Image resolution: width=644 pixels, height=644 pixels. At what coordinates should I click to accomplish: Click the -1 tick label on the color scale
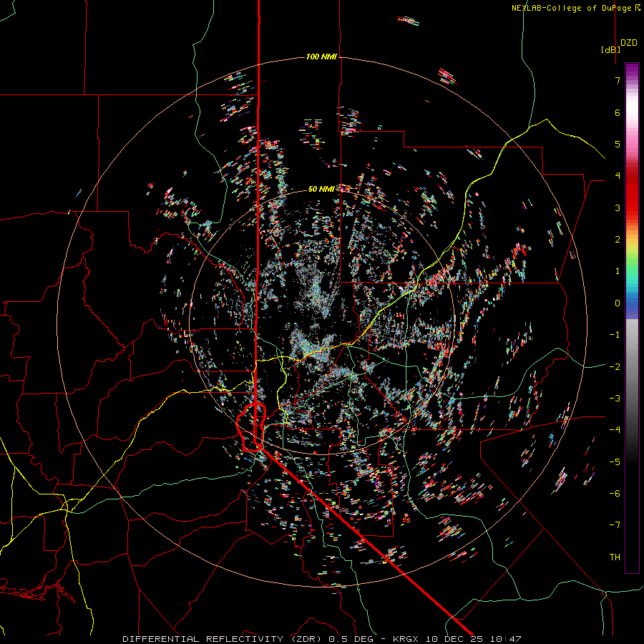pos(615,335)
